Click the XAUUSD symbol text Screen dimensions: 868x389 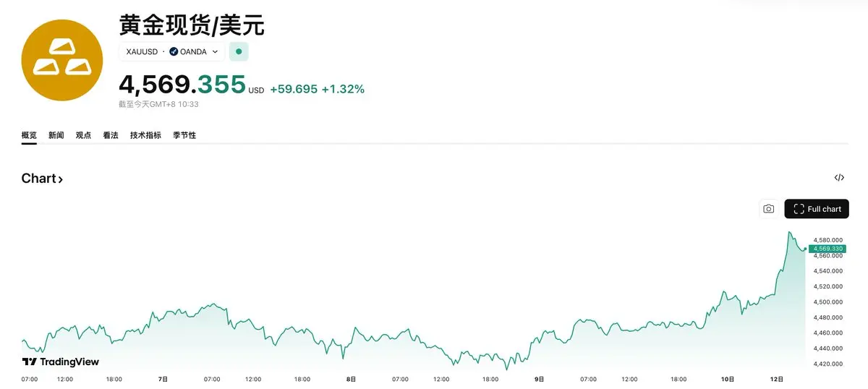click(x=142, y=52)
